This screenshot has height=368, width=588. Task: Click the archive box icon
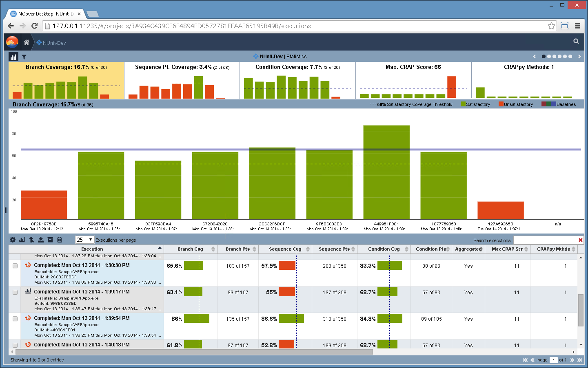(x=50, y=240)
